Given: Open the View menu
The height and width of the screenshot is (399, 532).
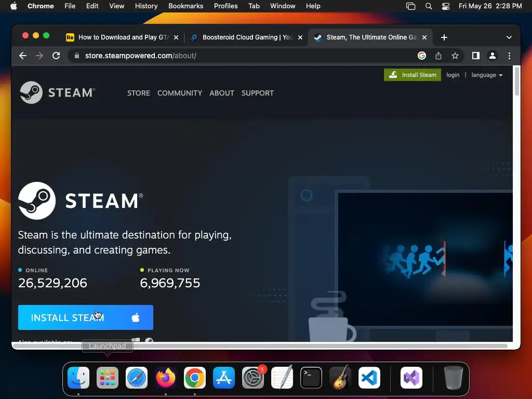Looking at the screenshot, I should click(116, 6).
